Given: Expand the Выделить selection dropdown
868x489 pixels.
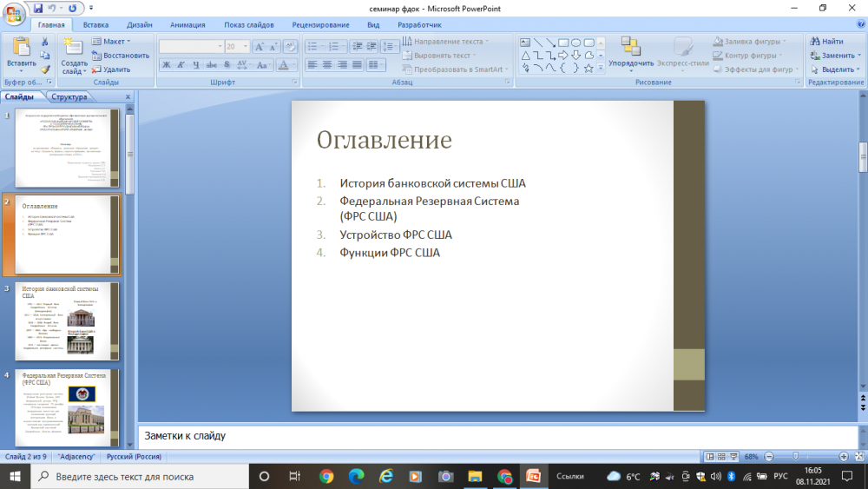Looking at the screenshot, I should click(x=832, y=69).
